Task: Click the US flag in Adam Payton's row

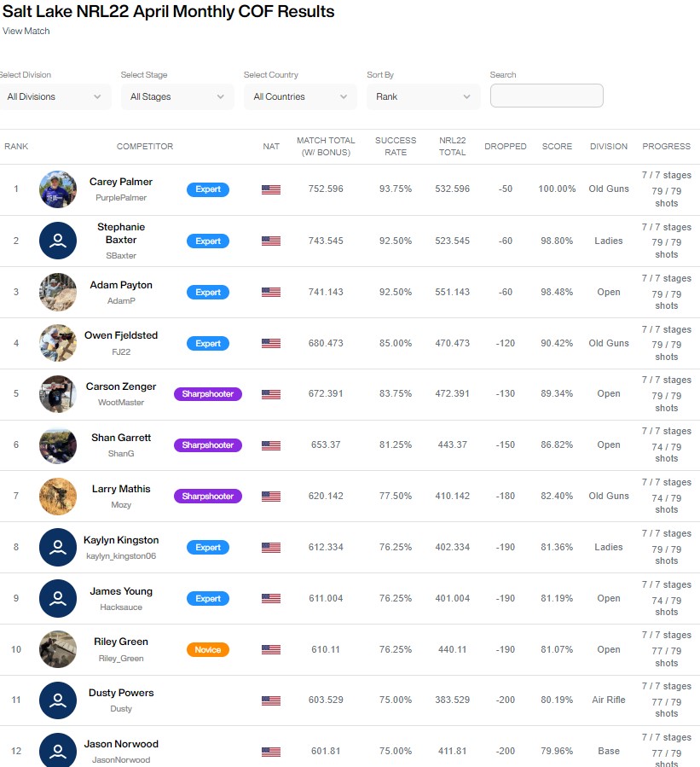Action: click(271, 292)
